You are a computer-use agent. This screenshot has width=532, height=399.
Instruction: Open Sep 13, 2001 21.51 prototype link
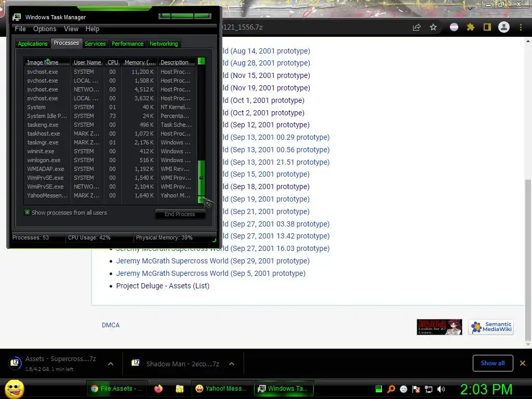tap(276, 162)
